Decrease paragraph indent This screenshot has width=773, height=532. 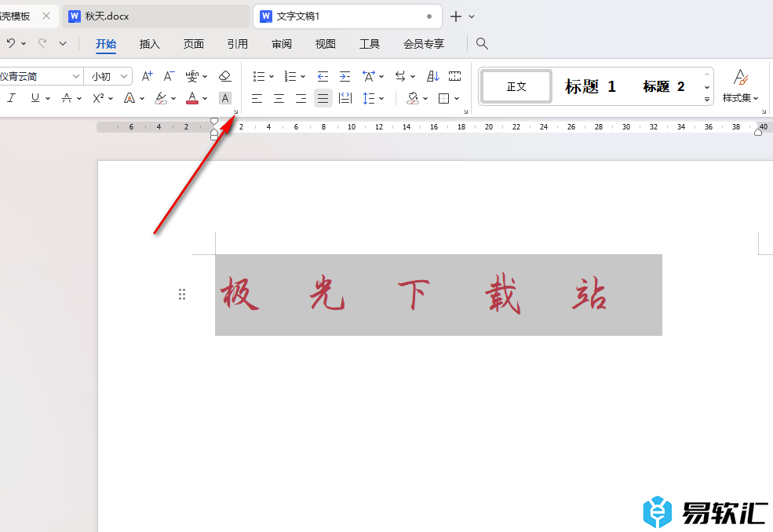pos(323,76)
